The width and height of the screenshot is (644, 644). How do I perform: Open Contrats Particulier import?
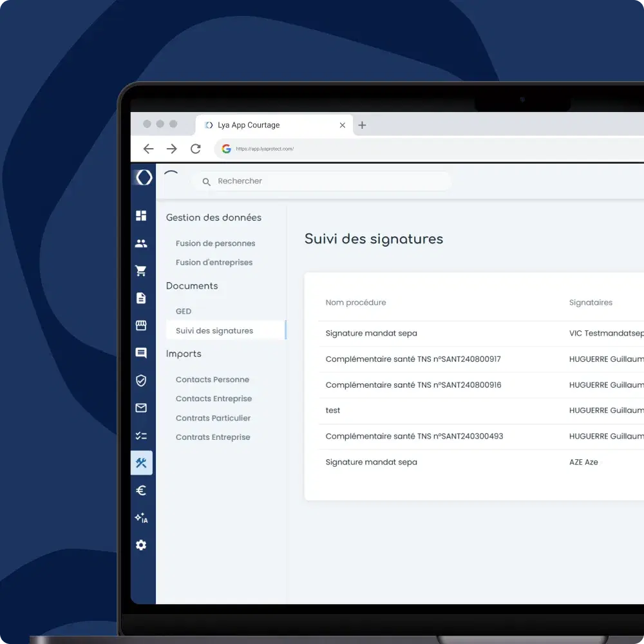coord(213,418)
